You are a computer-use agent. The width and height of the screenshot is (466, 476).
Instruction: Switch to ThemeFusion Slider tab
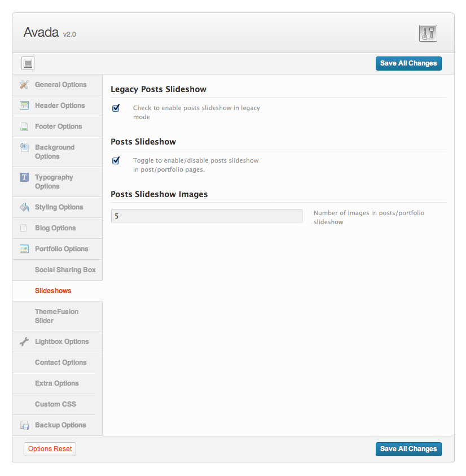[56, 316]
